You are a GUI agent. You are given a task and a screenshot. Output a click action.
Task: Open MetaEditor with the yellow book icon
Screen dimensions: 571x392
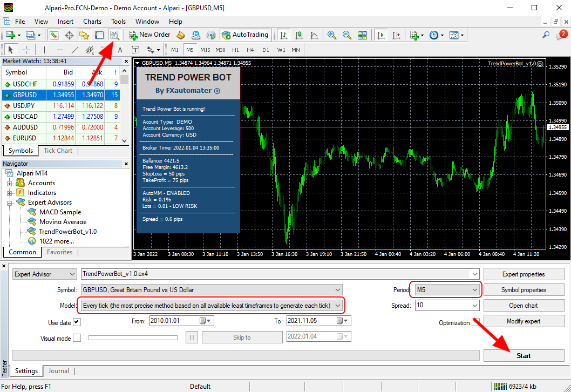coord(181,35)
